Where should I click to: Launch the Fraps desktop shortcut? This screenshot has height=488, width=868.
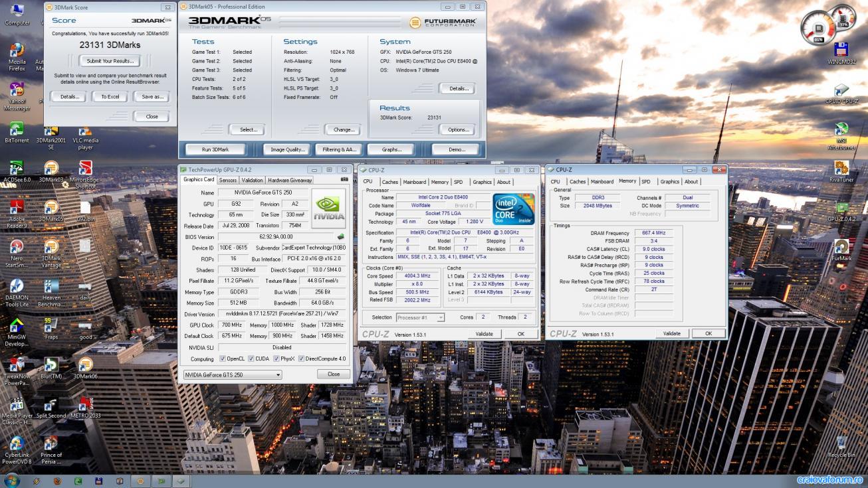point(51,328)
